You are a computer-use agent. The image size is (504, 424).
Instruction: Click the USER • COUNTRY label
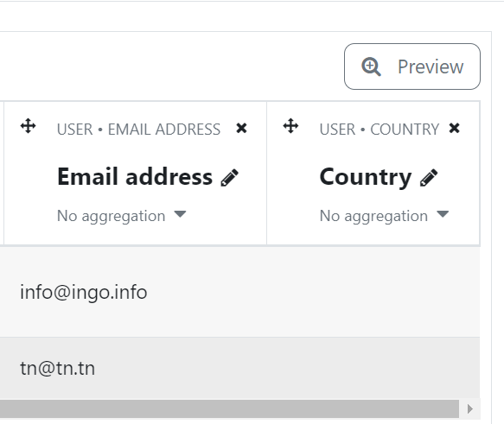(x=380, y=130)
